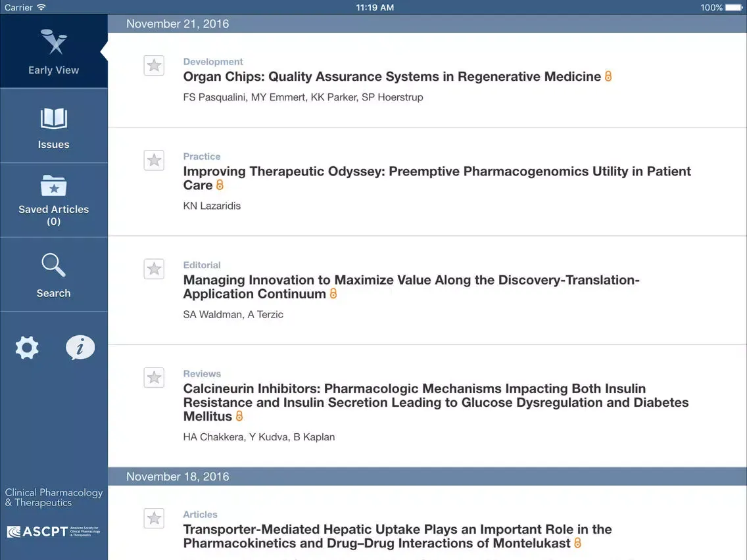Image resolution: width=747 pixels, height=560 pixels.
Task: Click the ASCPT logo
Action: (x=53, y=531)
